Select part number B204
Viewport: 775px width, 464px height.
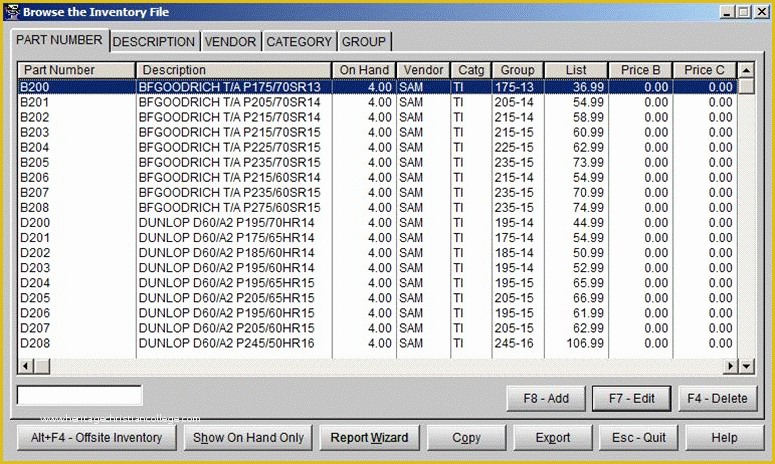tap(35, 147)
